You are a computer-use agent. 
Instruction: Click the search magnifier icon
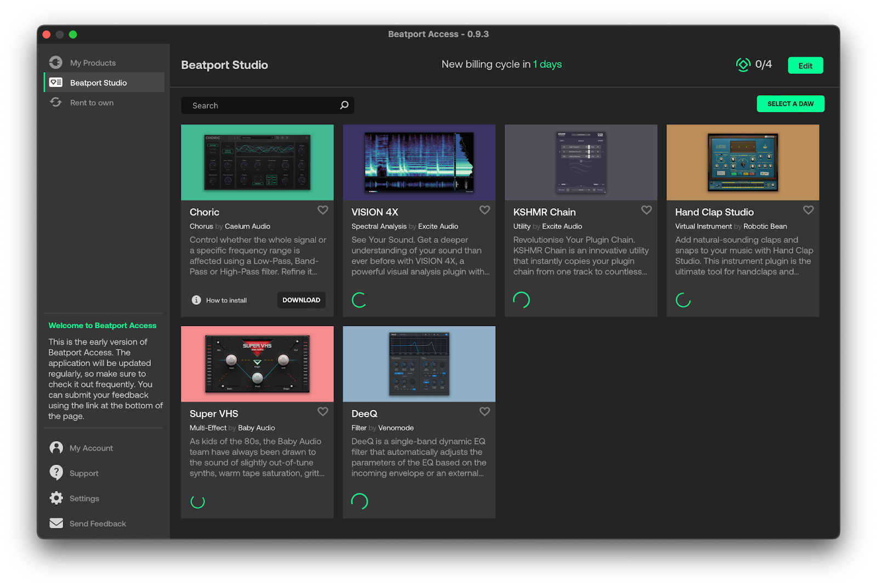click(x=344, y=105)
